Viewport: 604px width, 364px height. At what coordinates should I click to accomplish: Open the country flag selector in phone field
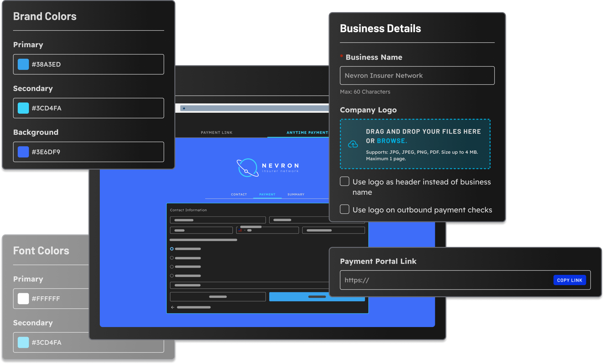tap(242, 230)
